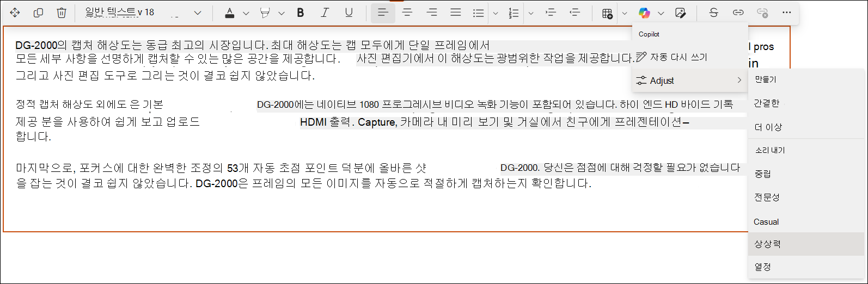Click the image edit icon
This screenshot has width=868, height=284.
pos(680,13)
